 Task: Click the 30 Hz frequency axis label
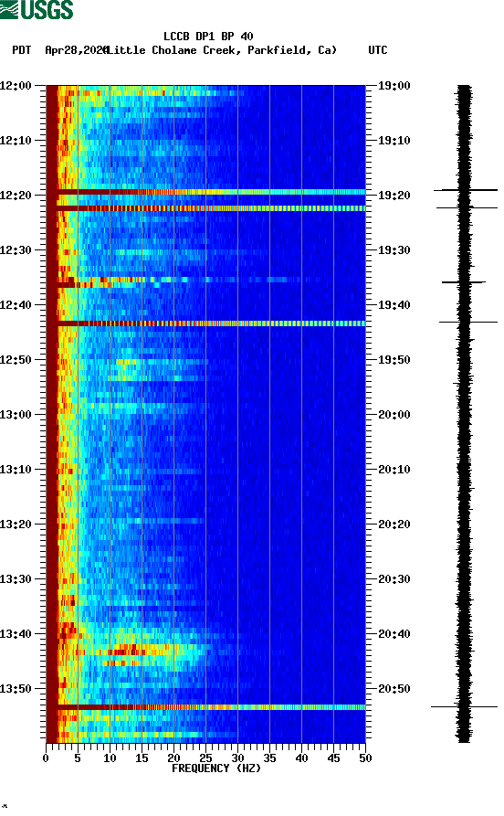(237, 758)
